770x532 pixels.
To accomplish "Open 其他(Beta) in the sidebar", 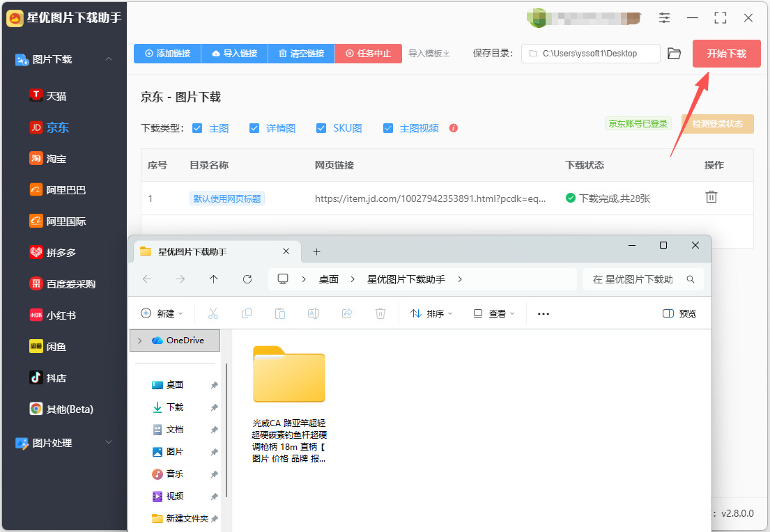I will (x=62, y=409).
